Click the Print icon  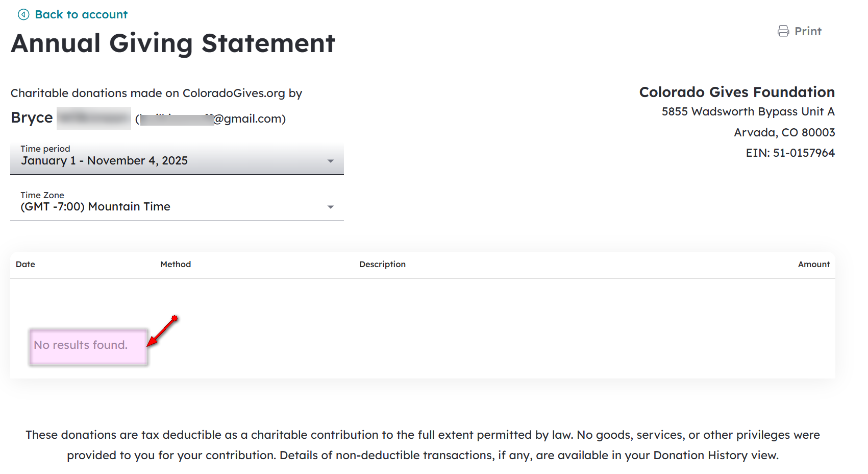click(784, 31)
